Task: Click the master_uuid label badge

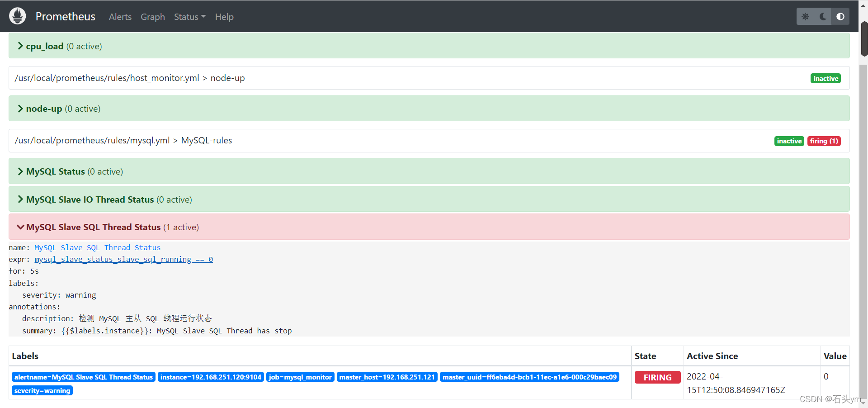Action: [529, 377]
